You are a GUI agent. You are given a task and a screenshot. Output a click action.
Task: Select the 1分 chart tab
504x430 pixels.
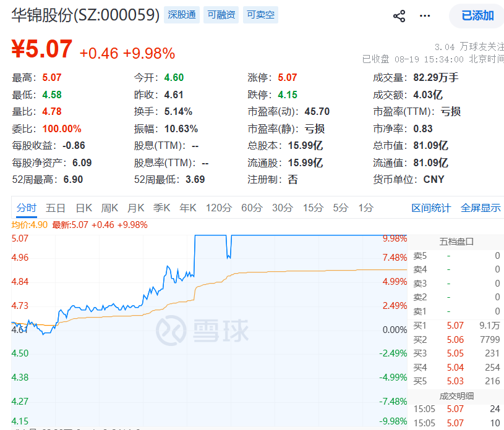coord(365,208)
